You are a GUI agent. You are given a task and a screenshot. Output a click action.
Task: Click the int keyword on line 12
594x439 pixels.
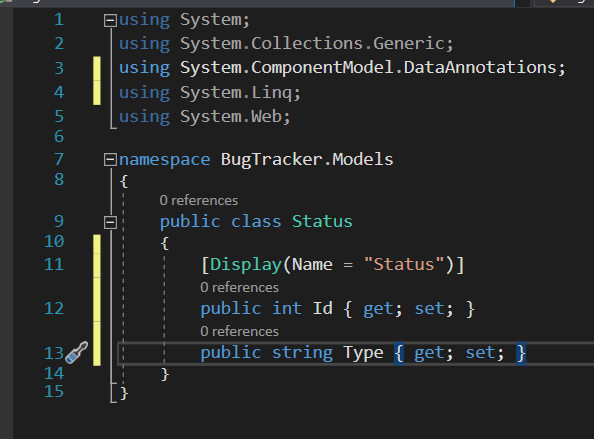click(287, 308)
